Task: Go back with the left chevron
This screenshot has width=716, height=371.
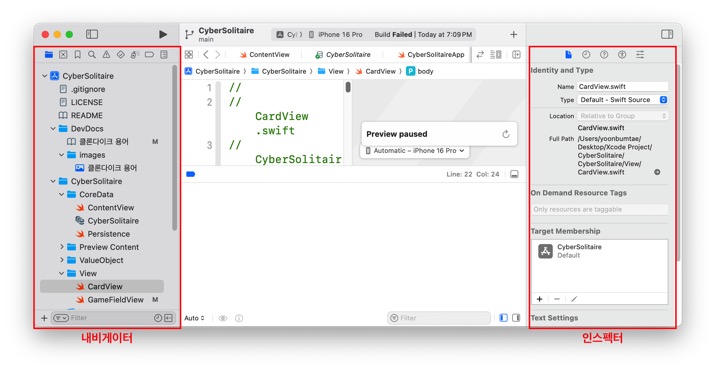Action: (206, 54)
